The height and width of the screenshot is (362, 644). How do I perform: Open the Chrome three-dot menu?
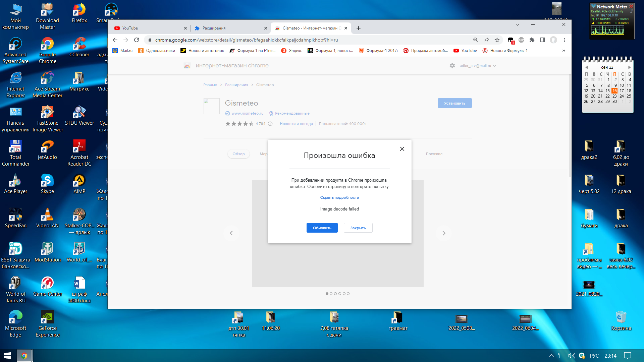click(x=564, y=40)
